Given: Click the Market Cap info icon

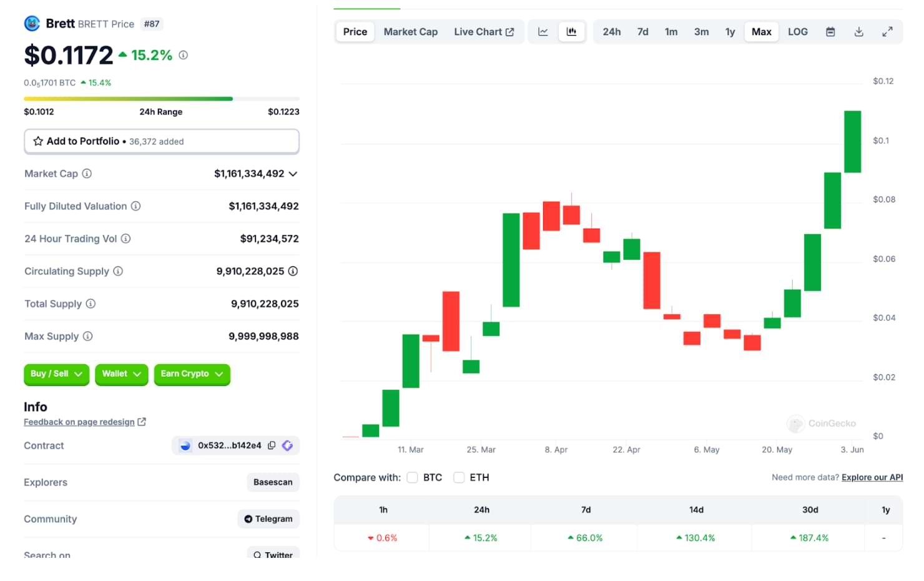Looking at the screenshot, I should pos(87,174).
